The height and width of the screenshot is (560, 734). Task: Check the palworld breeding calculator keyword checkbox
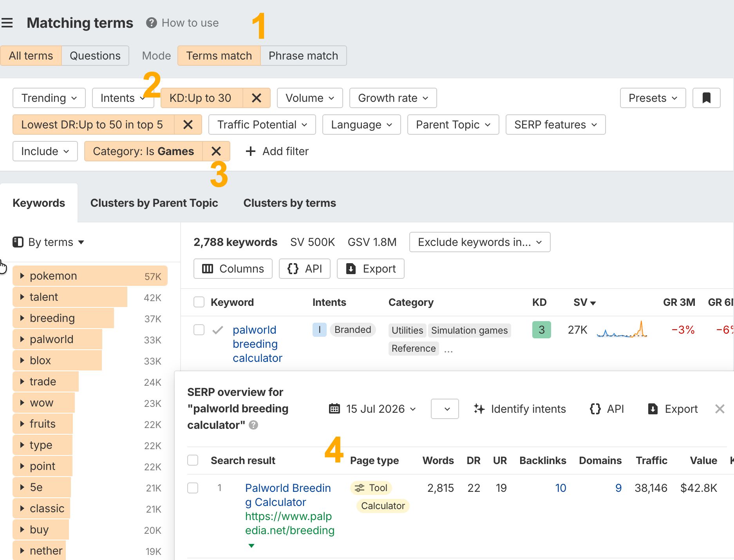199,330
